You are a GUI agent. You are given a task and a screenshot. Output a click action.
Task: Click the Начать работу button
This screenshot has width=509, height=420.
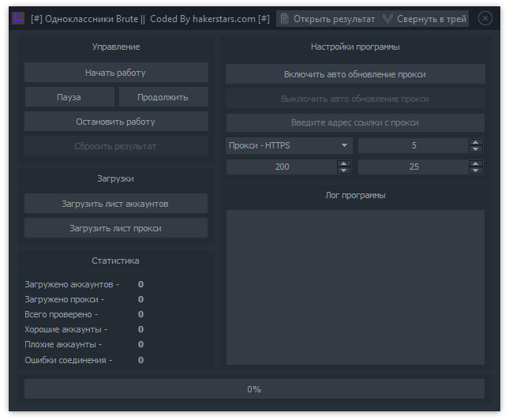click(x=116, y=73)
